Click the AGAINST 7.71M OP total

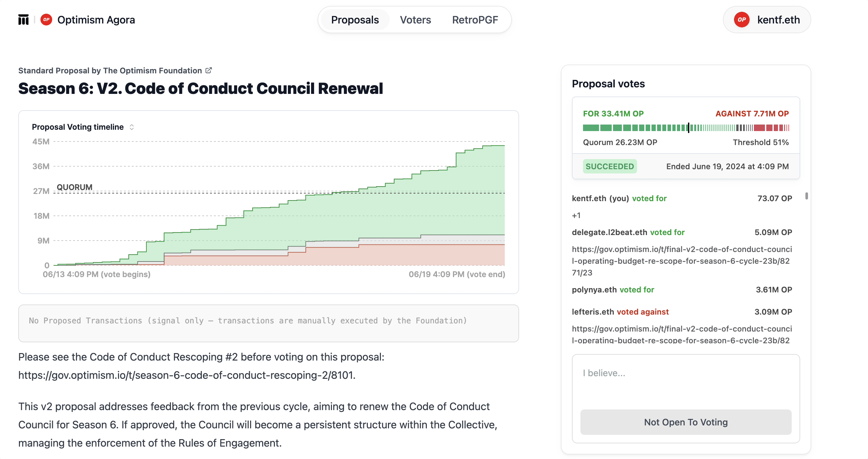coord(752,113)
